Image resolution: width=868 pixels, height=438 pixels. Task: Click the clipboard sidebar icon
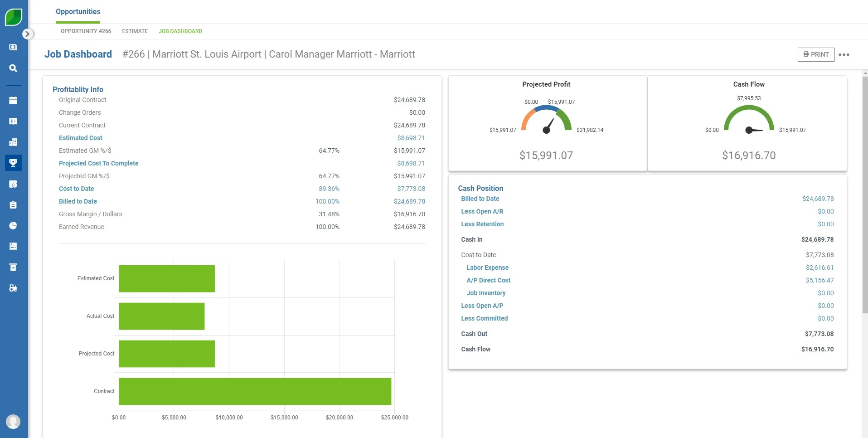(13, 205)
